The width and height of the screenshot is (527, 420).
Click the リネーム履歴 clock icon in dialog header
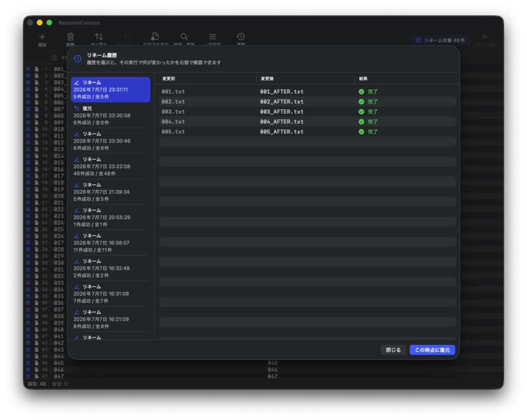pos(78,59)
